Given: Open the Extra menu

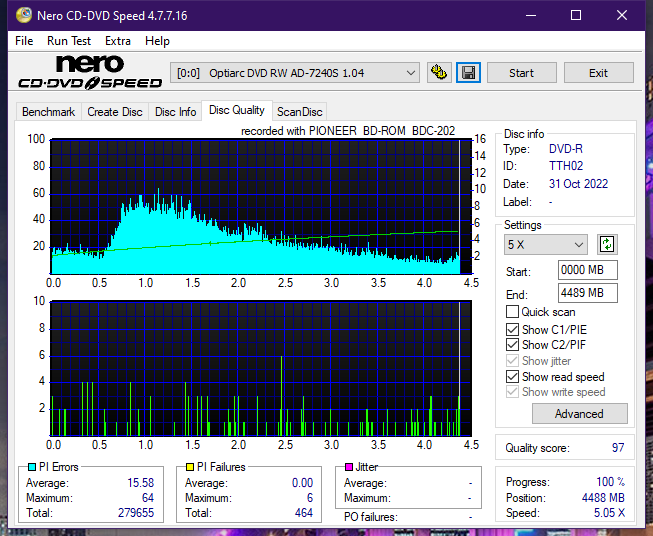Looking at the screenshot, I should pyautogui.click(x=118, y=41).
